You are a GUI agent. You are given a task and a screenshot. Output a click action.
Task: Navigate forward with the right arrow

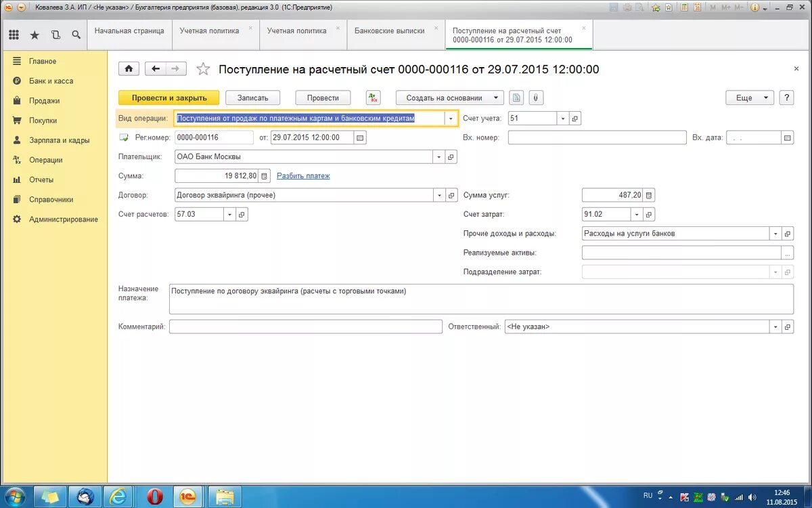click(x=176, y=69)
